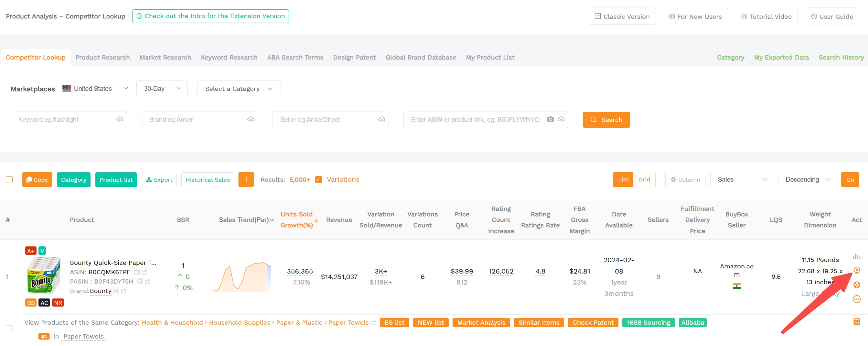The image size is (868, 346).
Task: Open the orange three-dot more menu button
Action: [x=246, y=179]
